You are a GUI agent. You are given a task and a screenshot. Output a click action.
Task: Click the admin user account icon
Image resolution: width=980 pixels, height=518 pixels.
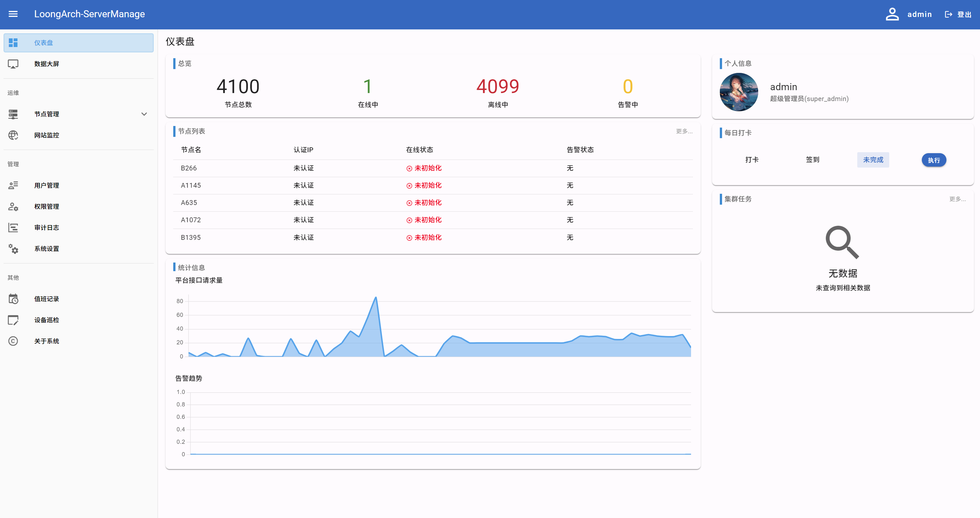coord(892,14)
